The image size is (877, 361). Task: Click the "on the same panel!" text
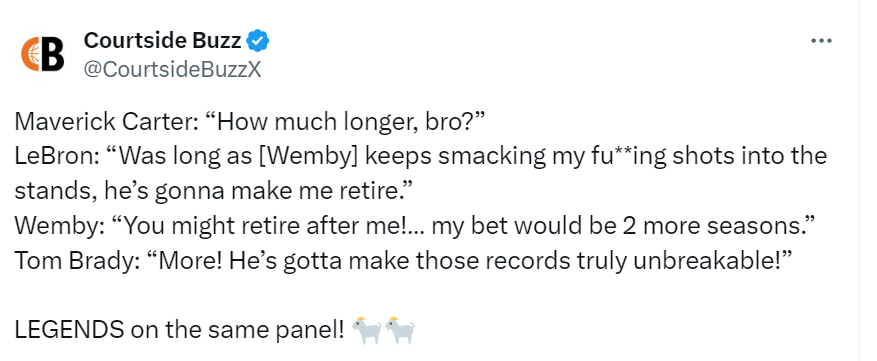tap(238, 330)
